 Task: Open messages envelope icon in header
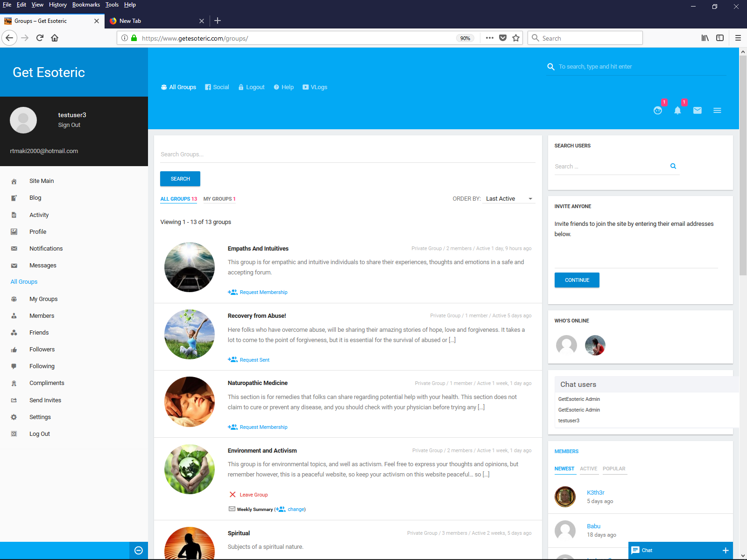[x=698, y=111]
